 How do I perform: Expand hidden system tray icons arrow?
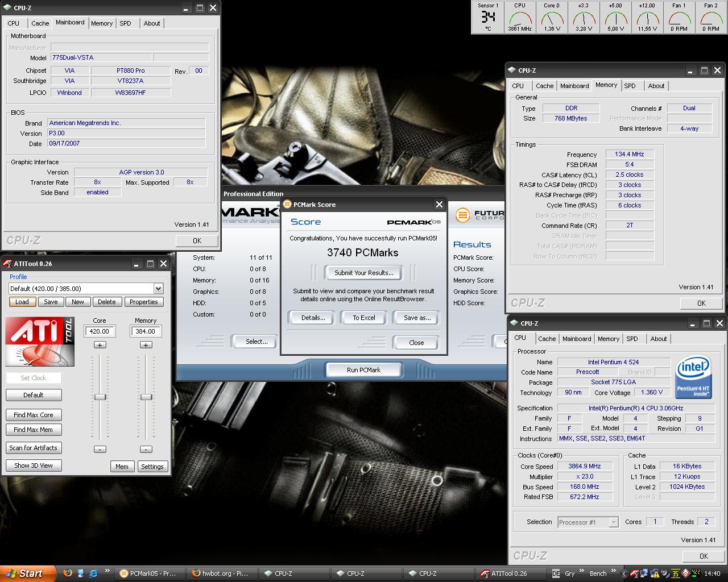click(x=624, y=573)
